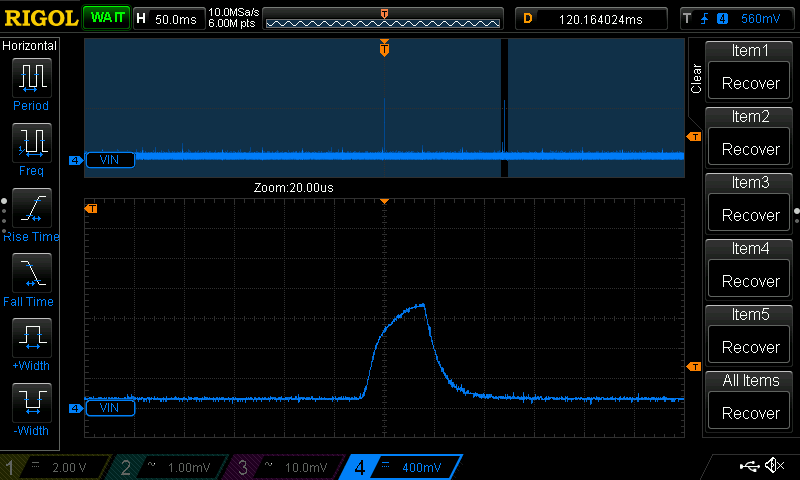Select the Fall Time measurement icon
Screen dimensions: 800x480
tap(32, 272)
